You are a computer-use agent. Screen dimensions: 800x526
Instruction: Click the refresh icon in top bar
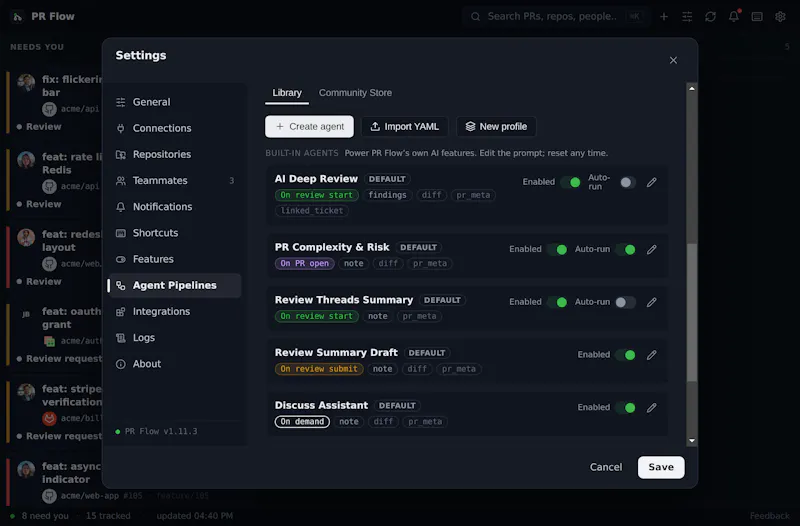(x=710, y=16)
